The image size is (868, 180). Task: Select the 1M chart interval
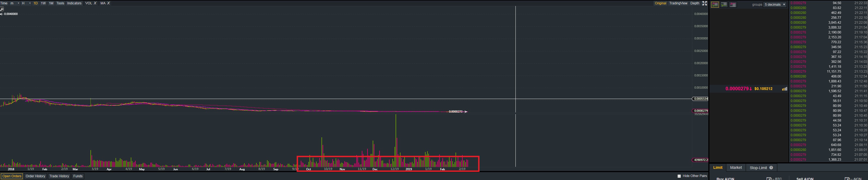pos(51,3)
